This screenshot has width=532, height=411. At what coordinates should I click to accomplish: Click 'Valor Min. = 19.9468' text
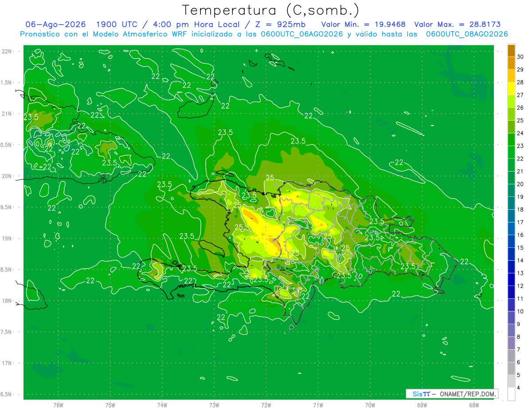tap(364, 25)
